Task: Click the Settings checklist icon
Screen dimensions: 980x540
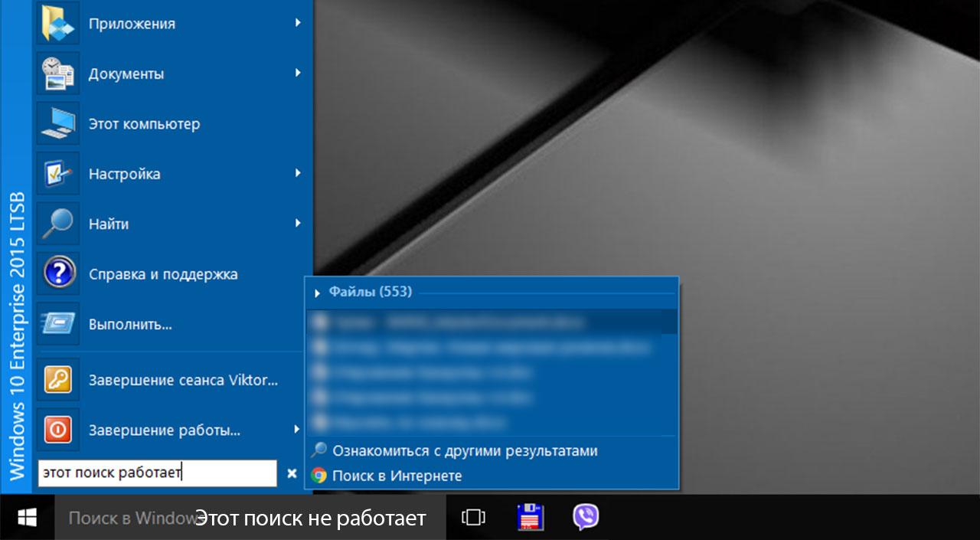Action: (58, 174)
